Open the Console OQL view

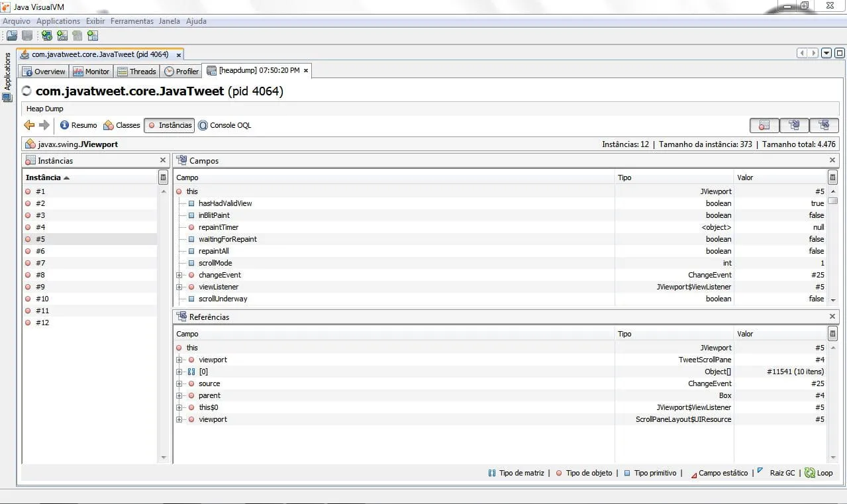(x=224, y=125)
